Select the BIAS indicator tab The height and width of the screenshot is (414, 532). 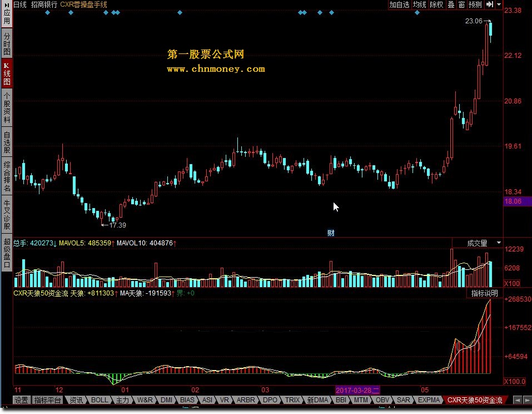187,400
